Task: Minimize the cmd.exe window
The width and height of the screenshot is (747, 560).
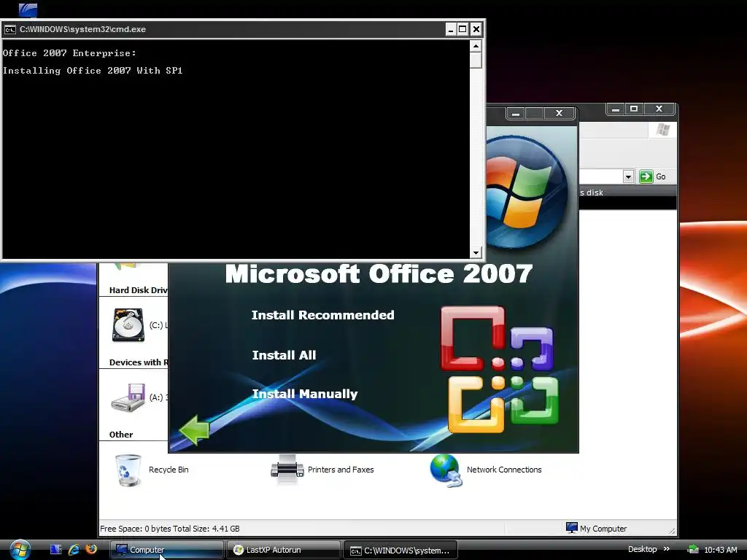Action: coord(451,29)
